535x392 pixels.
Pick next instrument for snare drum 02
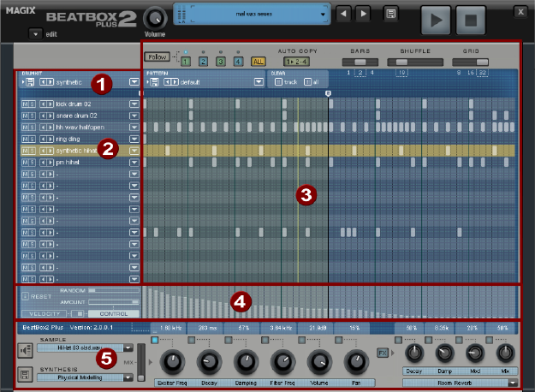pos(51,116)
